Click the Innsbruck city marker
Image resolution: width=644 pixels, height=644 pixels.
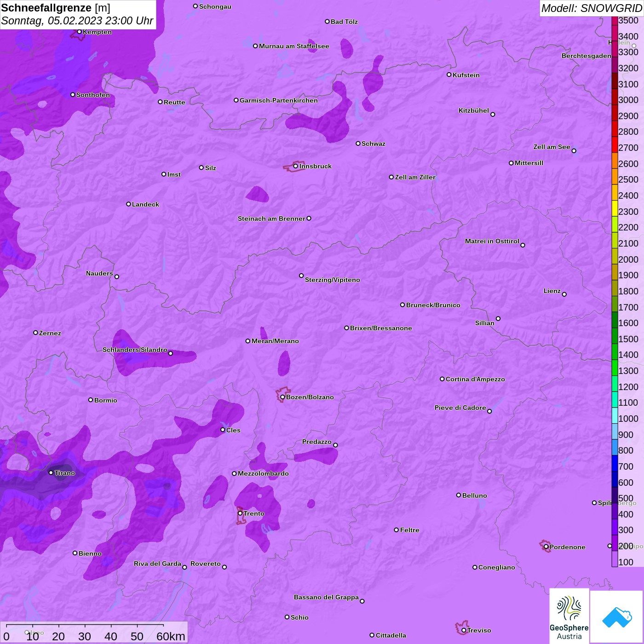[x=296, y=166]
